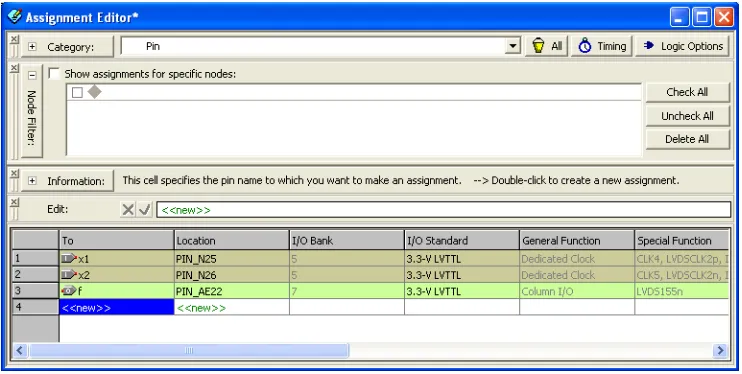Confirm the edit with the checkmark icon
Screen dimensions: 742x374
[x=144, y=209]
